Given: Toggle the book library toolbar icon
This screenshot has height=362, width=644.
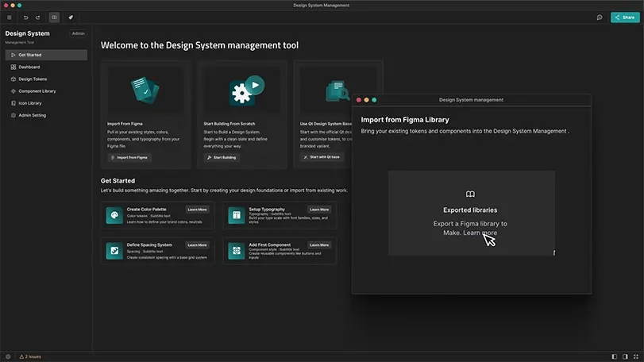Looking at the screenshot, I should (x=54, y=17).
